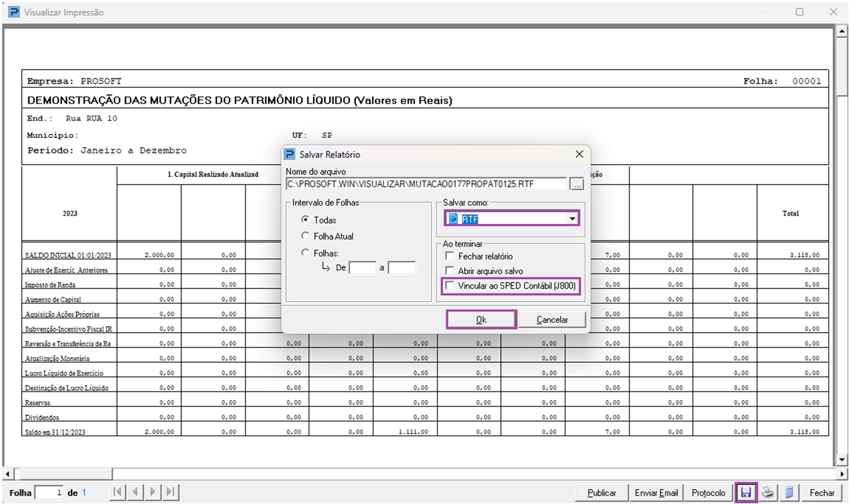
Task: Click the 'Total' column header
Action: pos(790,214)
